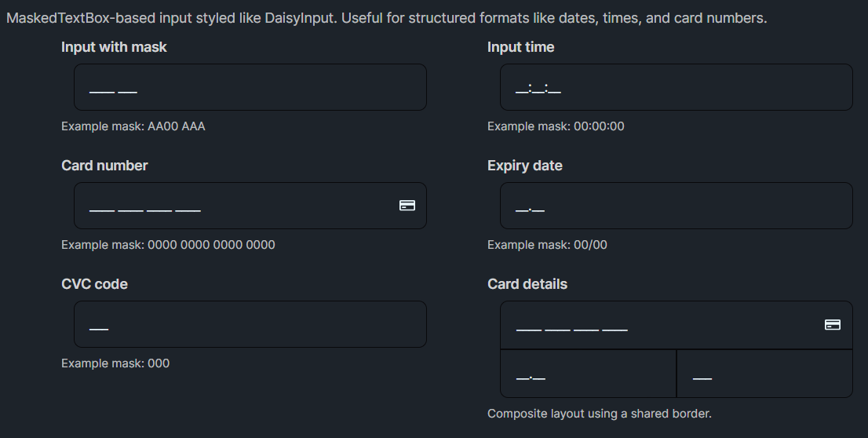
Task: Focus card number row in Card details composite
Action: click(x=659, y=325)
